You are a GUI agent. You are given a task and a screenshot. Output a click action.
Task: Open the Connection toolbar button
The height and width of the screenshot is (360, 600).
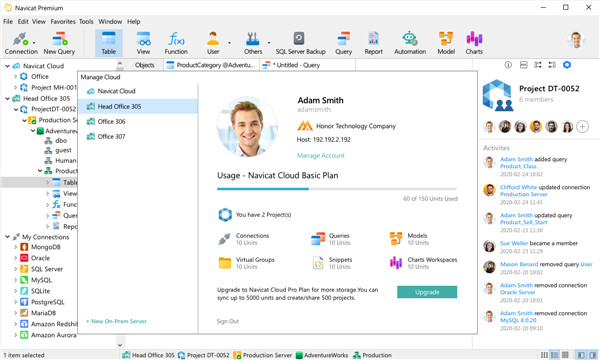(x=21, y=43)
